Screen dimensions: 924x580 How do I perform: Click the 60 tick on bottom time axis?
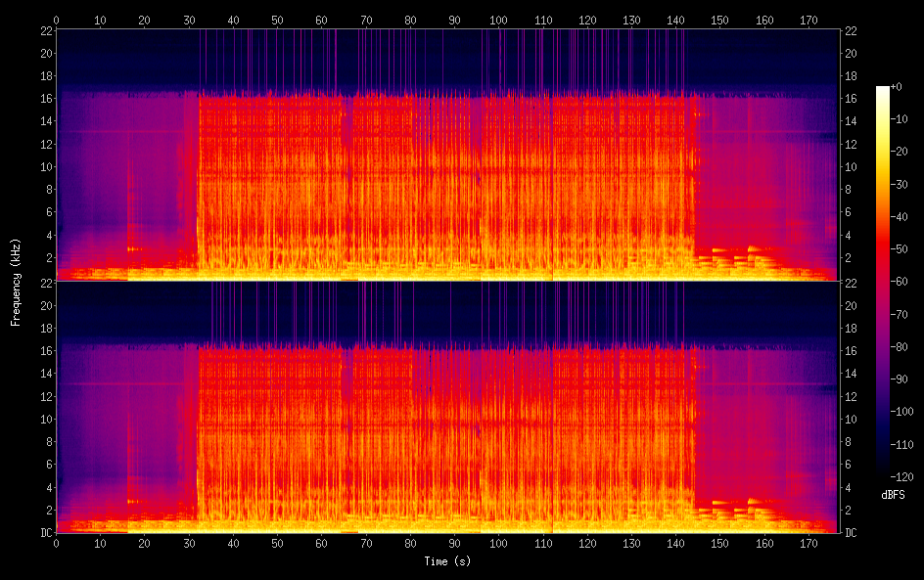click(x=321, y=544)
